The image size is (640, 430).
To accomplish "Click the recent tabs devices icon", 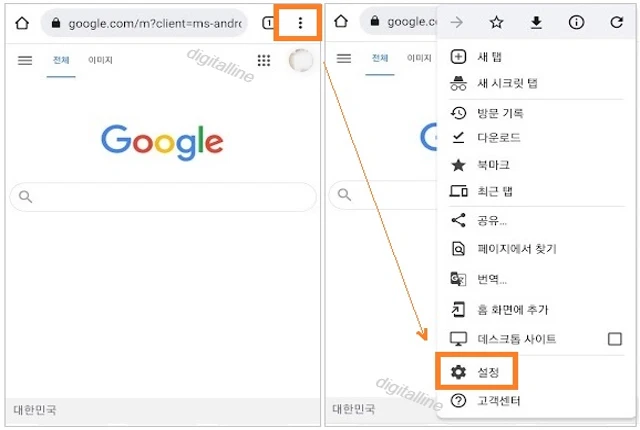I will pos(458,191).
